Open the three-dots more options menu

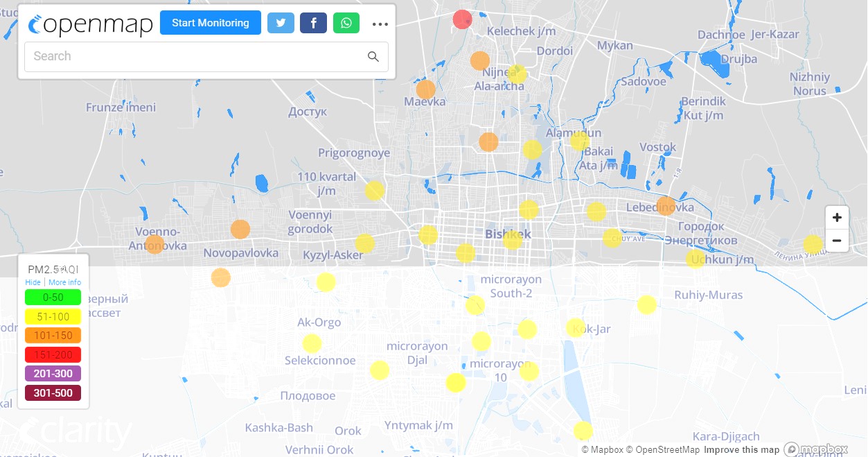point(380,24)
